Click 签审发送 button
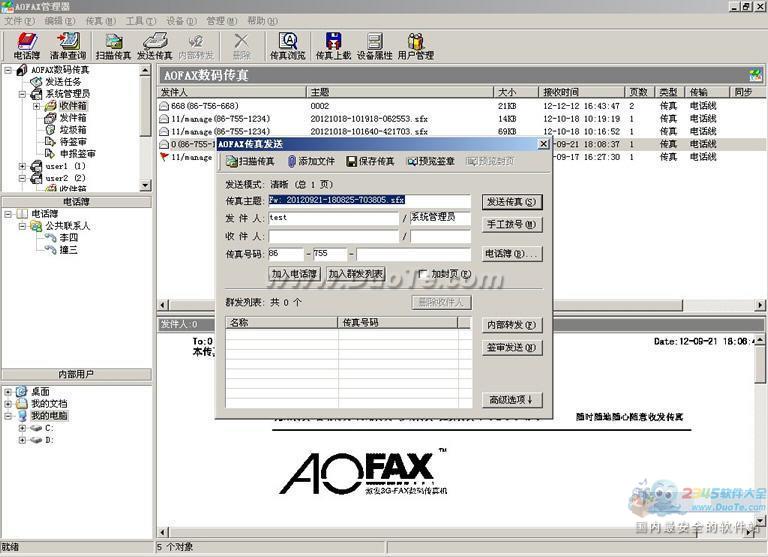This screenshot has width=768, height=557. click(x=512, y=347)
